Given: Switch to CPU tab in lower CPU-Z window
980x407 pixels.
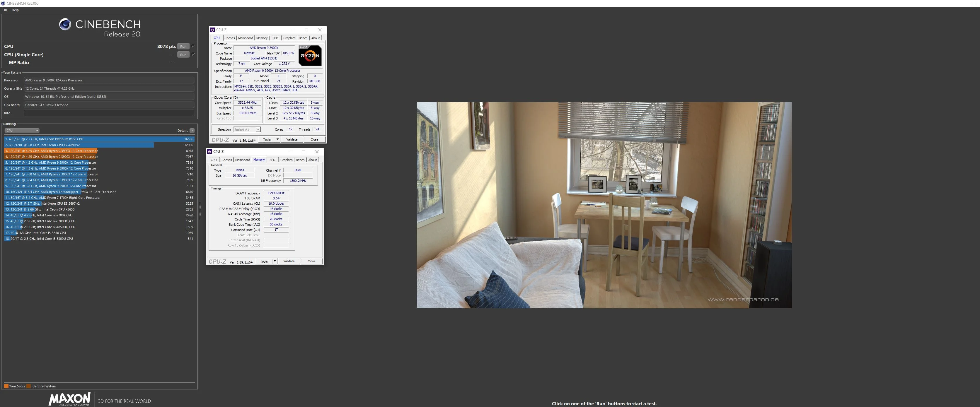Looking at the screenshot, I should [214, 160].
